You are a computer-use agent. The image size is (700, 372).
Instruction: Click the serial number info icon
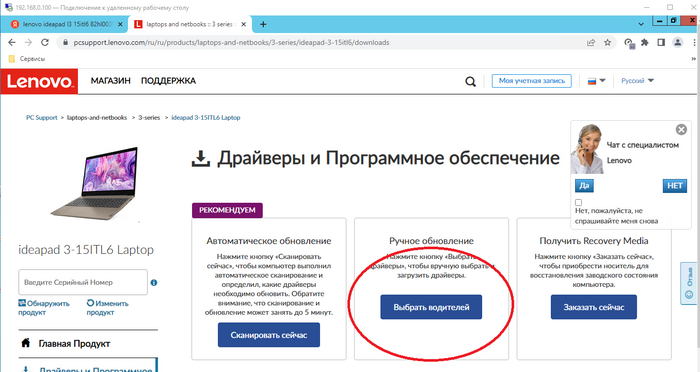154,282
